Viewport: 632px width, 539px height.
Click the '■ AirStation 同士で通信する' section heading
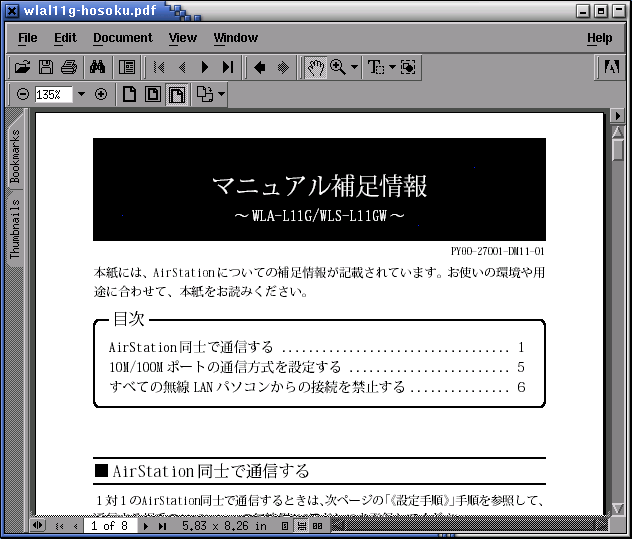pos(202,471)
